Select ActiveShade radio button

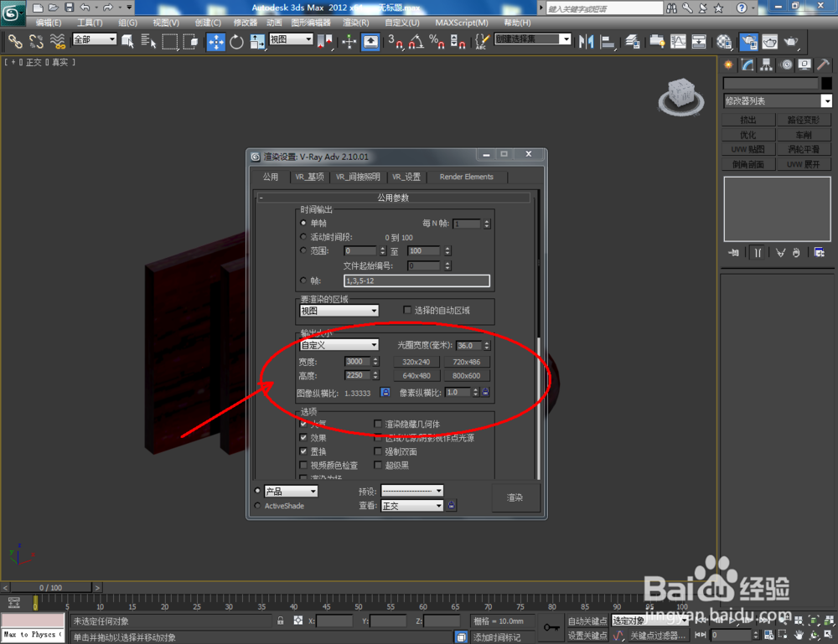pyautogui.click(x=257, y=505)
